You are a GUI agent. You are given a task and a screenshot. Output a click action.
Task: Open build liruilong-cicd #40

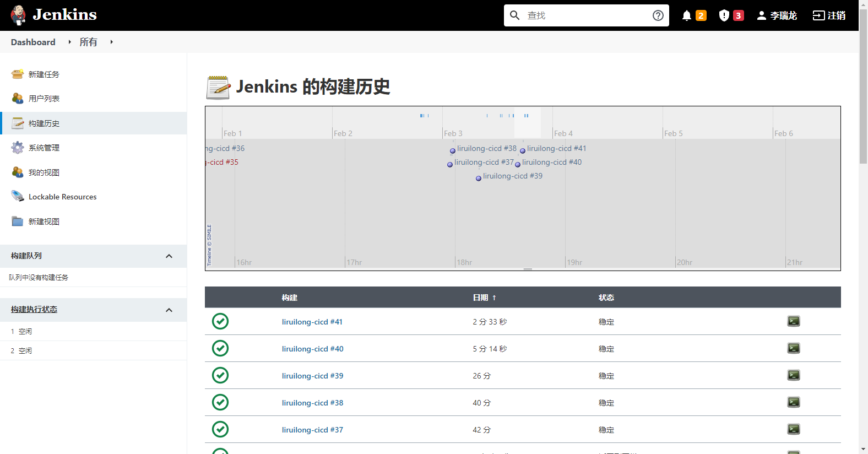click(312, 349)
